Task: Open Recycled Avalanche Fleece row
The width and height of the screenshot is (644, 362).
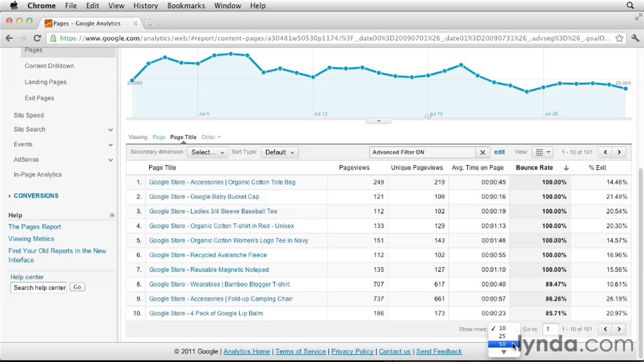Action: coord(208,255)
